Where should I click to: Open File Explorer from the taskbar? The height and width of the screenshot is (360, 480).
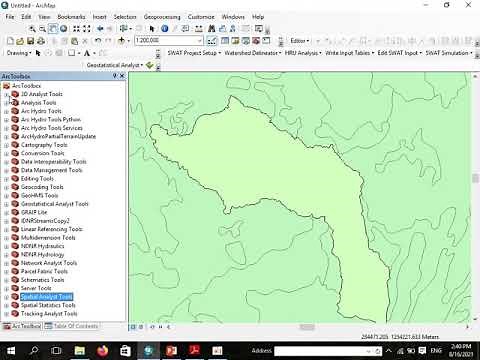point(80,351)
